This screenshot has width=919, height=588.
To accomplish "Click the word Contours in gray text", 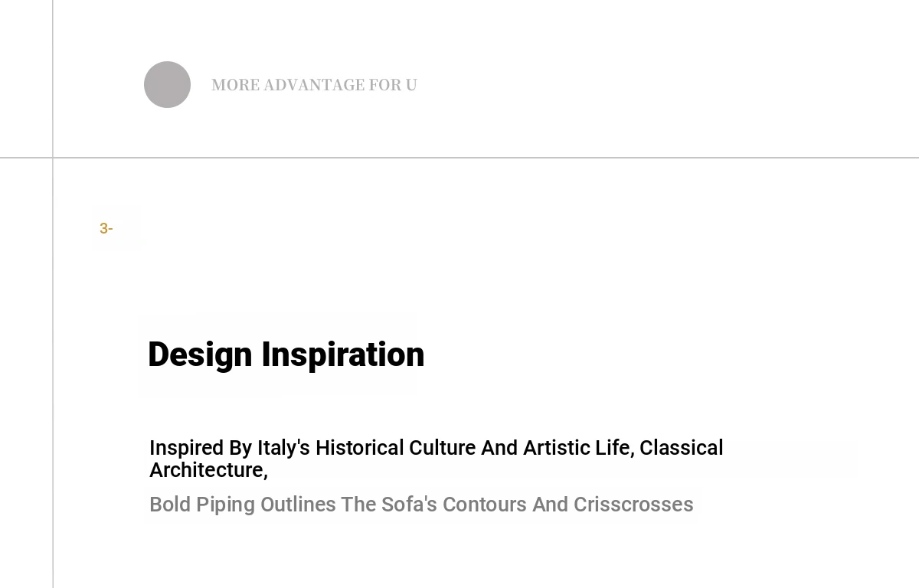I will 485,505.
